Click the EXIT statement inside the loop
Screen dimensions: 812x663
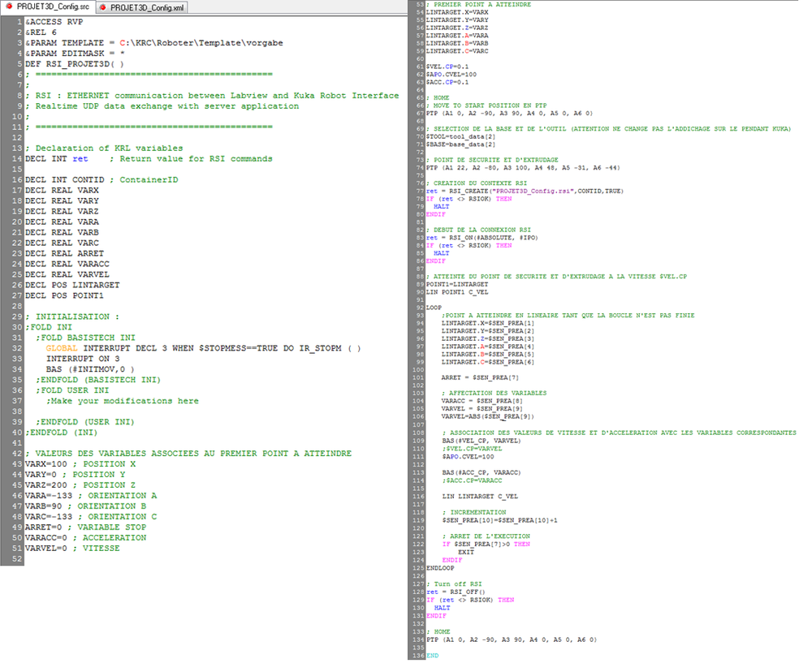tap(466, 552)
